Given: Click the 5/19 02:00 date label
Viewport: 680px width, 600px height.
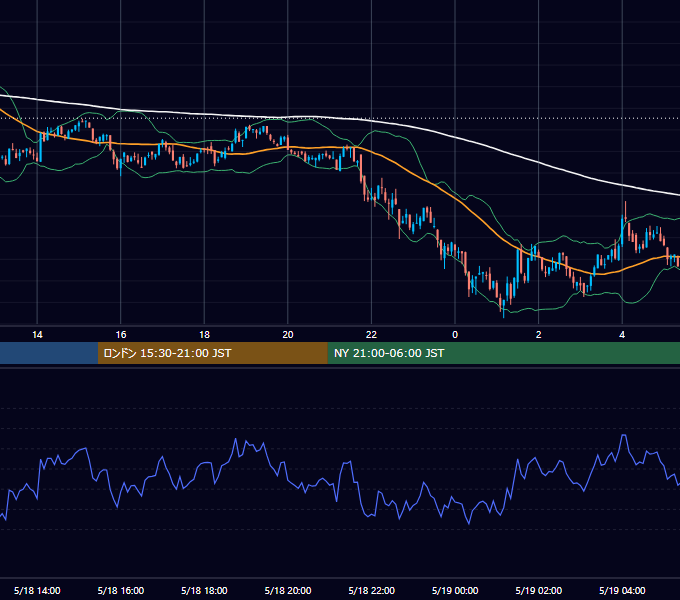Looking at the screenshot, I should tap(539, 590).
